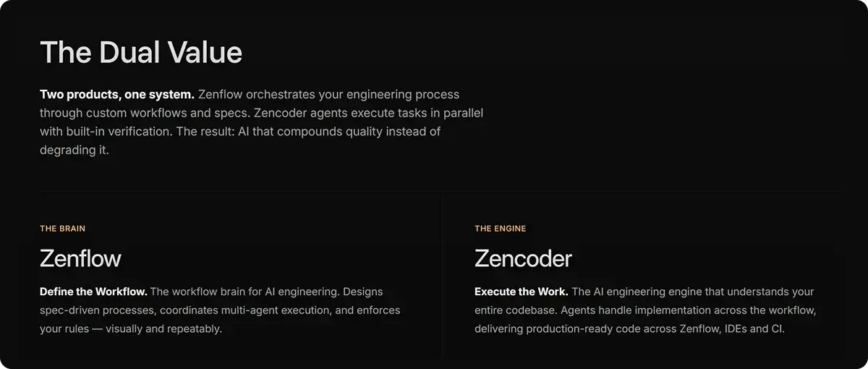The image size is (868, 369).
Task: Click the "THE ENGINE" orange label
Action: pyautogui.click(x=500, y=229)
